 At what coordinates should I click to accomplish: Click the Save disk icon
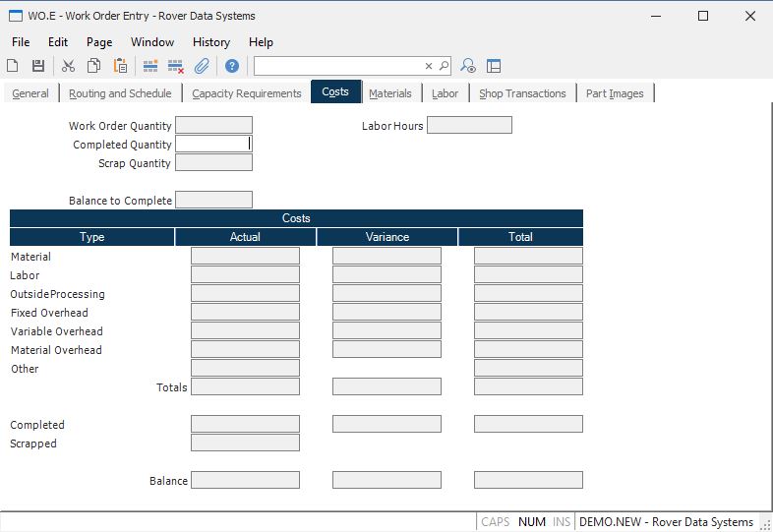tap(38, 66)
